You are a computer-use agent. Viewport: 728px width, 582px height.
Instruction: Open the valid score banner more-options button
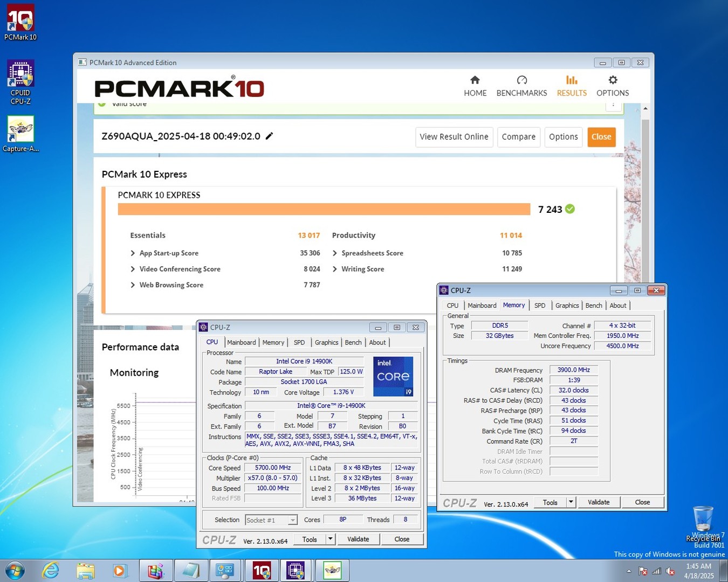614,106
